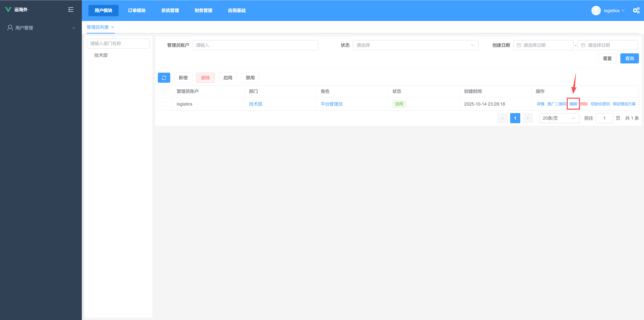Open 财务管理 top menu
The image size is (644, 320).
[203, 11]
